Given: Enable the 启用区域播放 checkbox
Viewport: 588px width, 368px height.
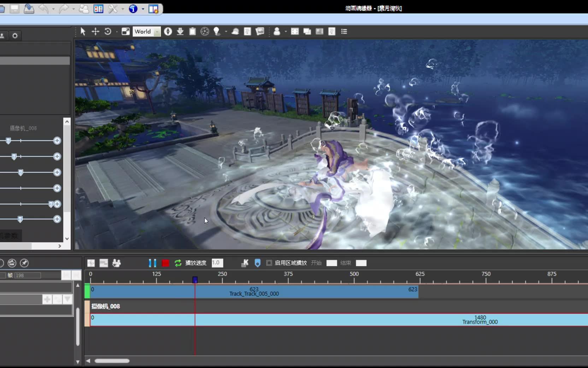Looking at the screenshot, I should click(x=269, y=263).
